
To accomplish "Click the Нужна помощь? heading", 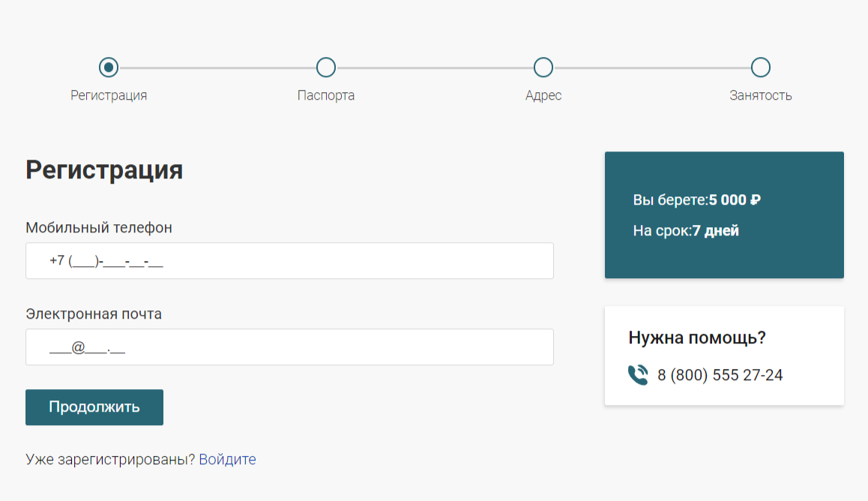I will [697, 338].
